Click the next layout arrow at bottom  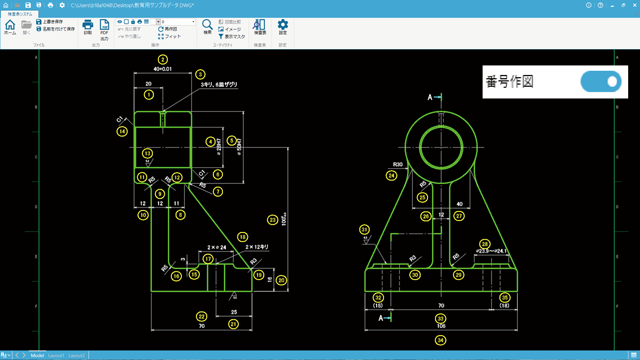pyautogui.click(x=24, y=356)
